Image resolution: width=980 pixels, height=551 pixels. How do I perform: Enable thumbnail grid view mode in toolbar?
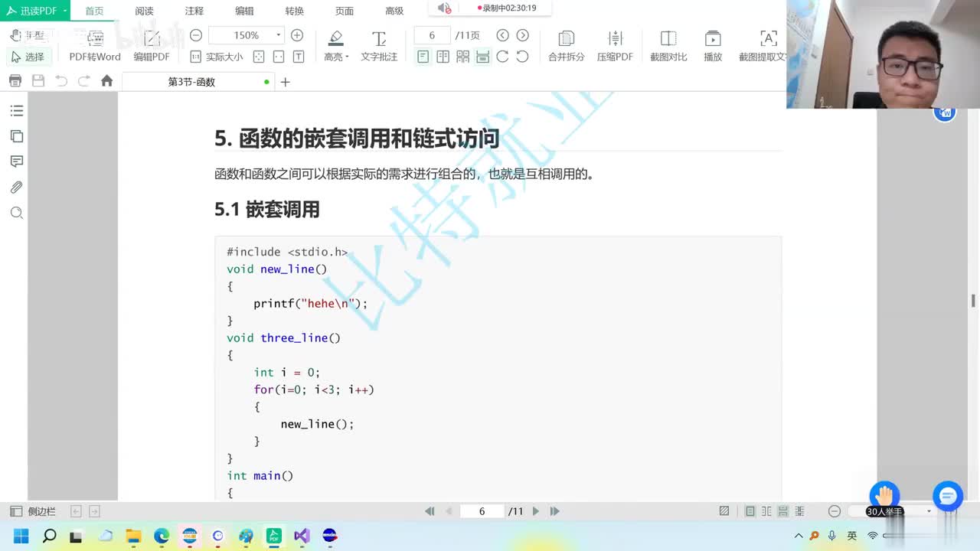click(x=462, y=57)
